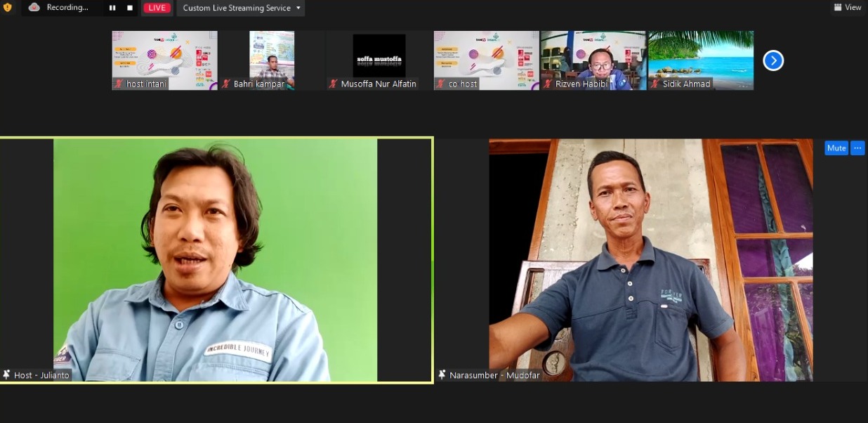Click the encryption shield icon
868x423 pixels.
pyautogui.click(x=8, y=8)
